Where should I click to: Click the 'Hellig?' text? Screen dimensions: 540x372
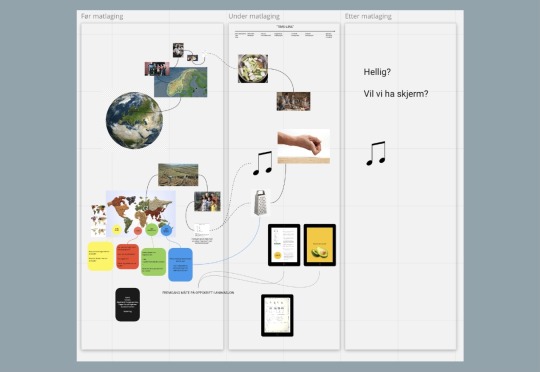[x=377, y=72]
